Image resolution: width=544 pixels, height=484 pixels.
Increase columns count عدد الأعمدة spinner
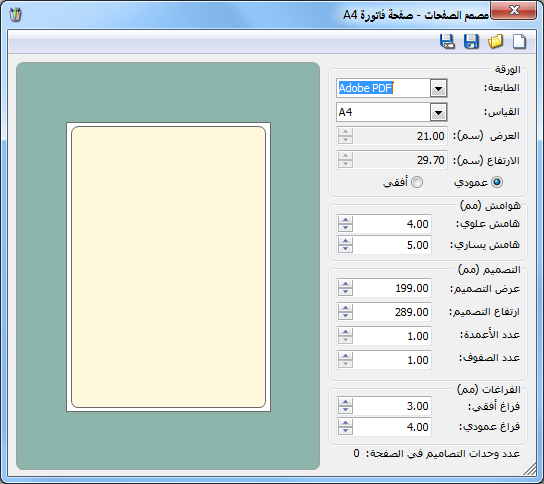click(345, 332)
